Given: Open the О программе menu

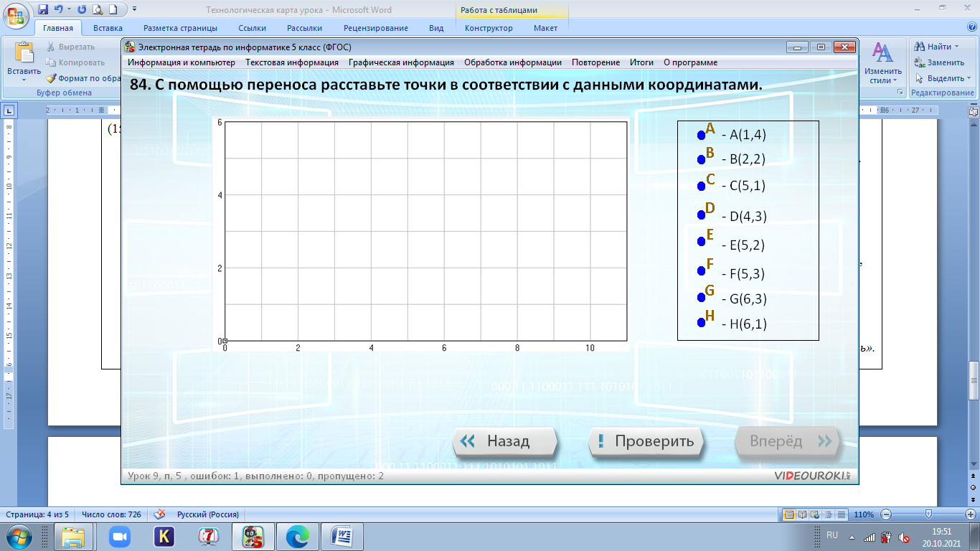Looking at the screenshot, I should pos(690,62).
